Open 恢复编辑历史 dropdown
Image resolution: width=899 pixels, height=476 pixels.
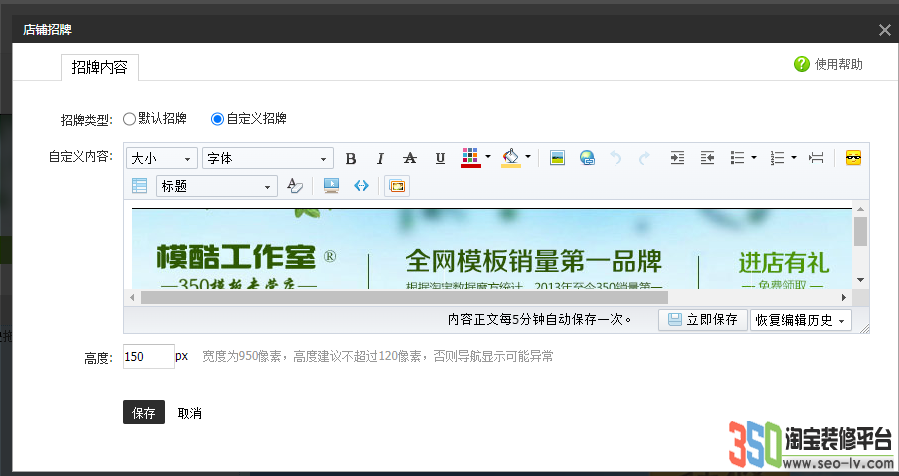801,320
